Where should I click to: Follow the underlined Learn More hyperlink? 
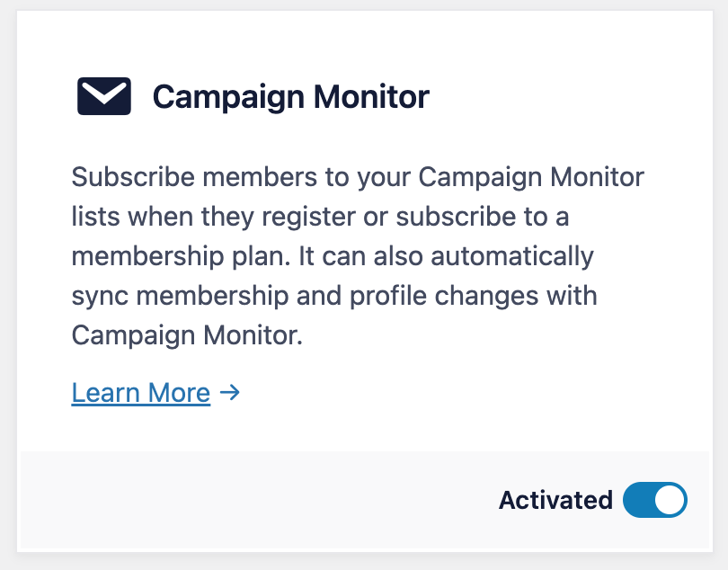(141, 393)
